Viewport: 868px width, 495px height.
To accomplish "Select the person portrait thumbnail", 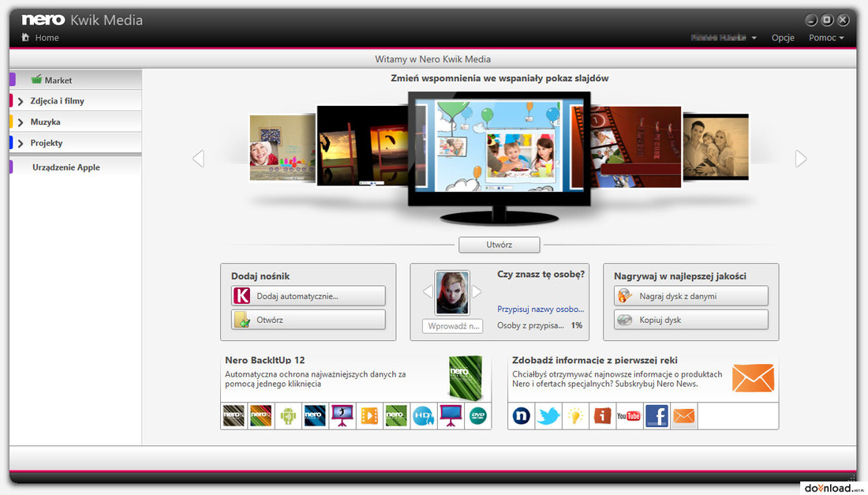I will pos(452,293).
